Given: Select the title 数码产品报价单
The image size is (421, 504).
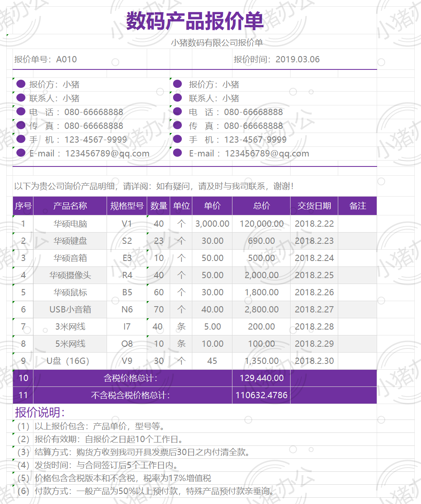Looking at the screenshot, I should tap(195, 20).
